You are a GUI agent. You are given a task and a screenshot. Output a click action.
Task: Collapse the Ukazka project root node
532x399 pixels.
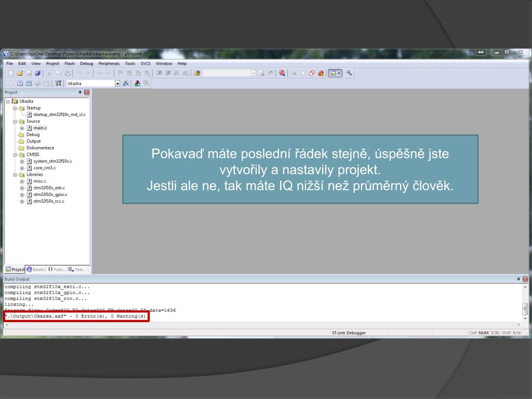point(8,101)
